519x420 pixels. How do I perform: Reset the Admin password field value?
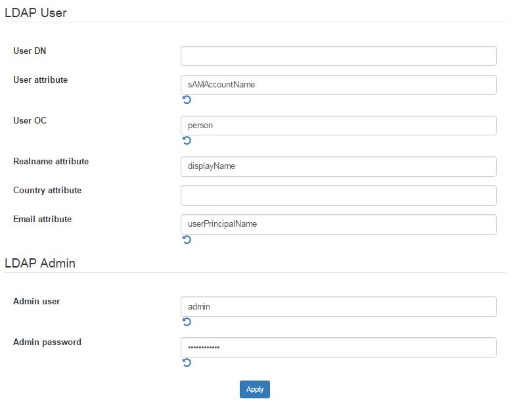(x=187, y=363)
